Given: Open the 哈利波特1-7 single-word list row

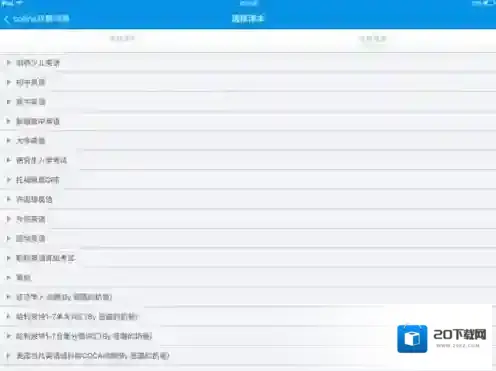Looking at the screenshot, I should point(248,316).
